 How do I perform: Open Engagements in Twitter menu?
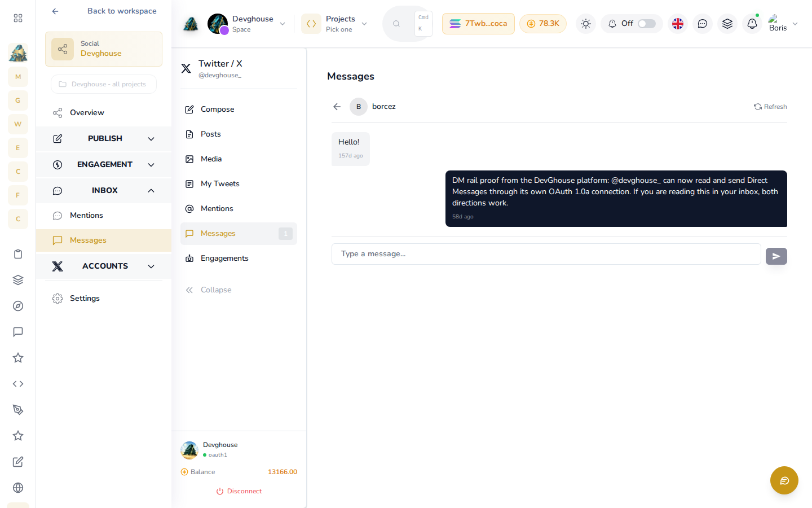click(x=239, y=259)
